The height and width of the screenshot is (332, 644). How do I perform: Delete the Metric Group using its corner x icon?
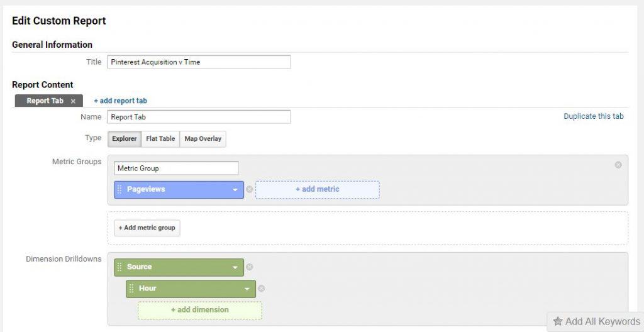tap(618, 165)
